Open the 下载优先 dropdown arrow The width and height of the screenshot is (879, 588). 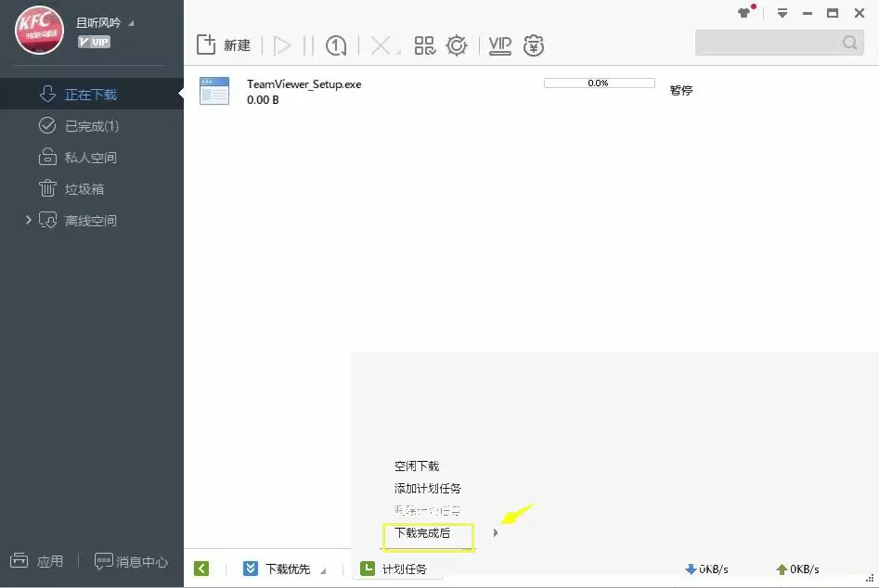pyautogui.click(x=323, y=570)
